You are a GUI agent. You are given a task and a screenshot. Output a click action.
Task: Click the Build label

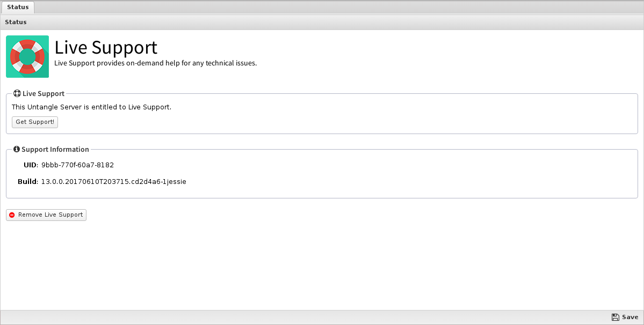pos(27,182)
